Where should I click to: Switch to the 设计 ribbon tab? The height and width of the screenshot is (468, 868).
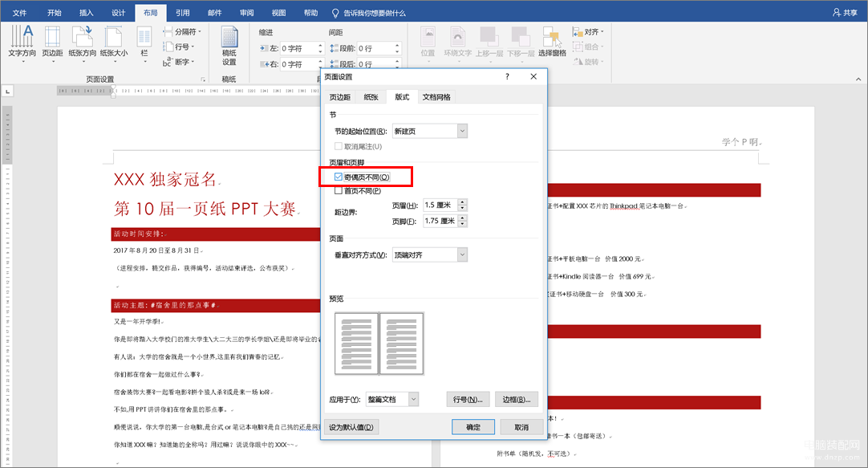tap(119, 13)
